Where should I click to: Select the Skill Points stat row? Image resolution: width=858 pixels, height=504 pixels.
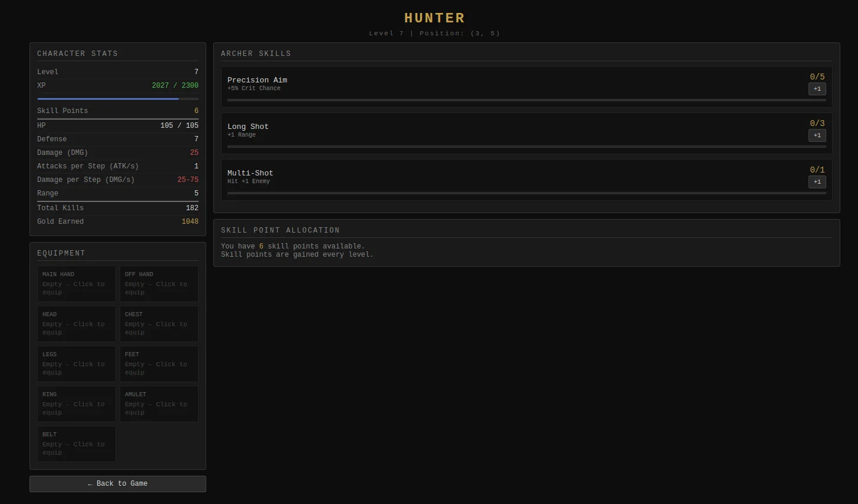point(118,111)
